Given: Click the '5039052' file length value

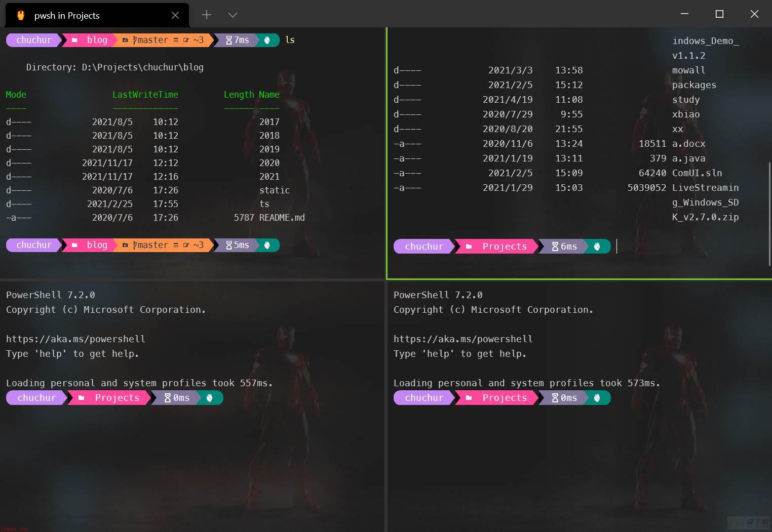Looking at the screenshot, I should coord(647,188).
